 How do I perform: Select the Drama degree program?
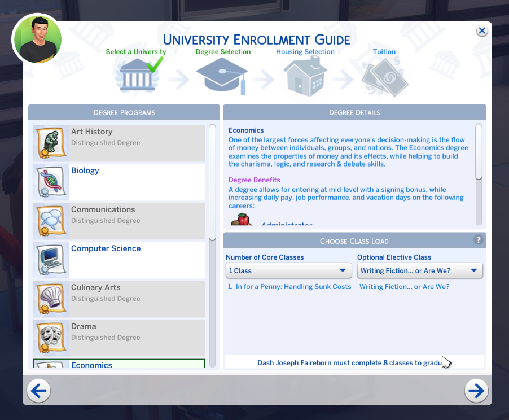coord(119,338)
